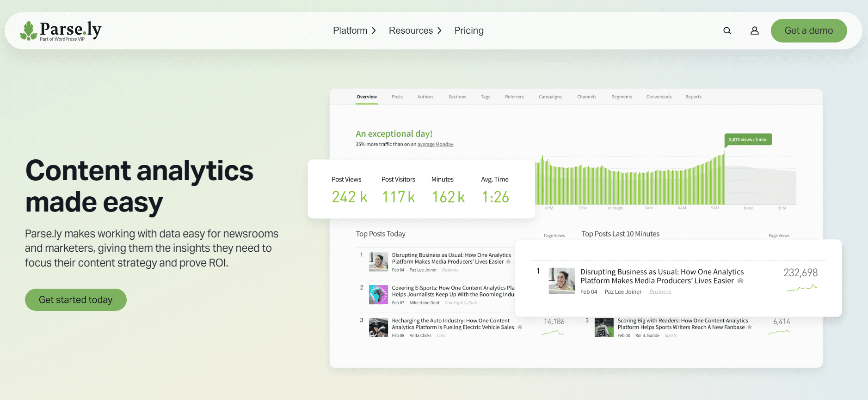Click home icon beside Scoring Big with Readers
This screenshot has width=868, height=400.
(x=750, y=327)
